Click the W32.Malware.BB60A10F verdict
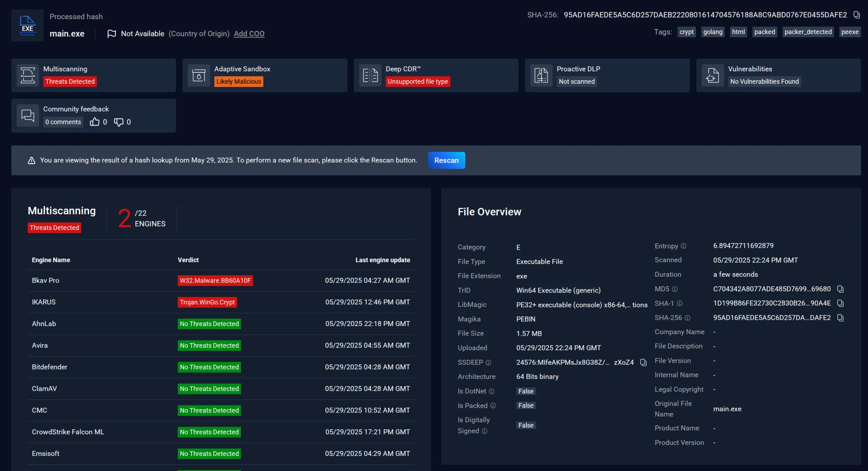The image size is (868, 471). 215,281
